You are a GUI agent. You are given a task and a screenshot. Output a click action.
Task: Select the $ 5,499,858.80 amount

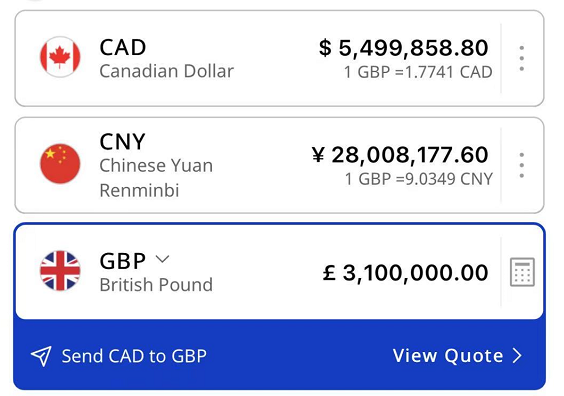tap(404, 48)
